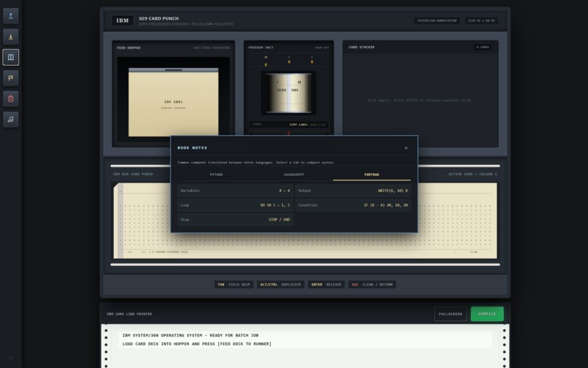Click the 115V AC 60 Hz badge

click(481, 20)
